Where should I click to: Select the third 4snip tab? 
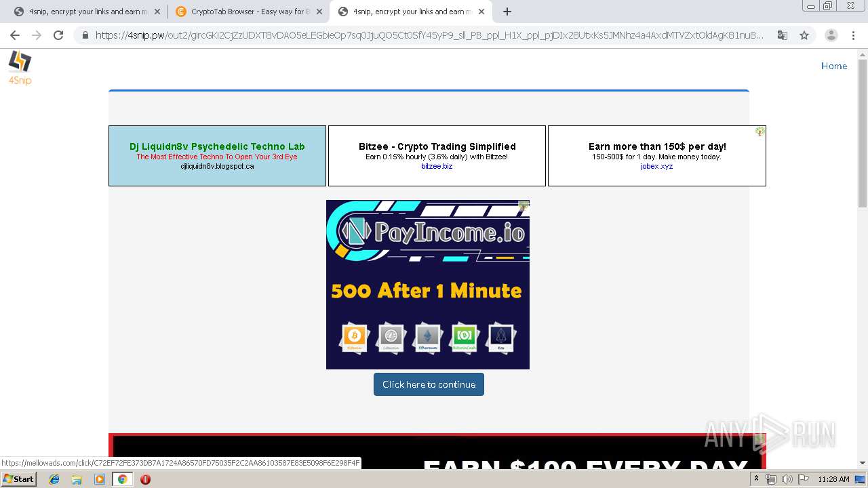coord(410,12)
